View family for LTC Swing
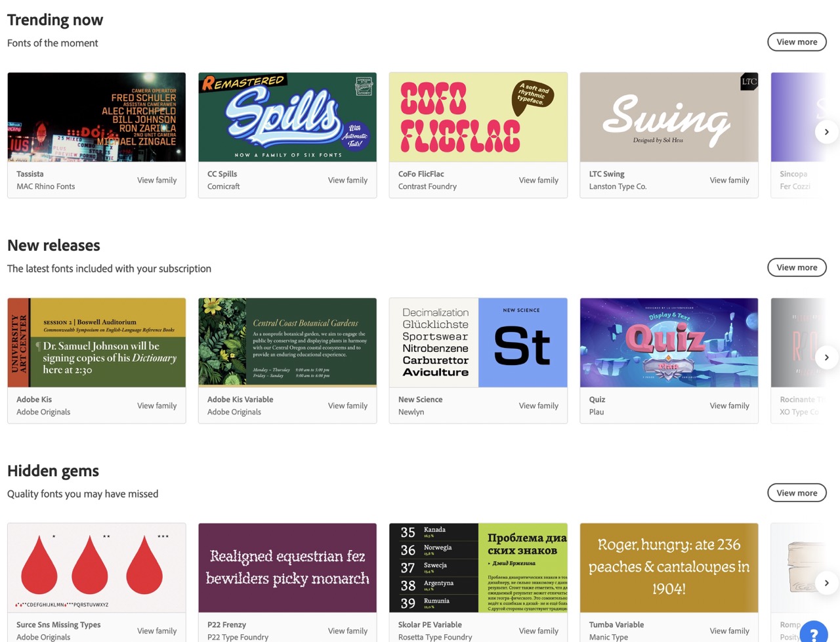840x642 pixels. (x=730, y=180)
